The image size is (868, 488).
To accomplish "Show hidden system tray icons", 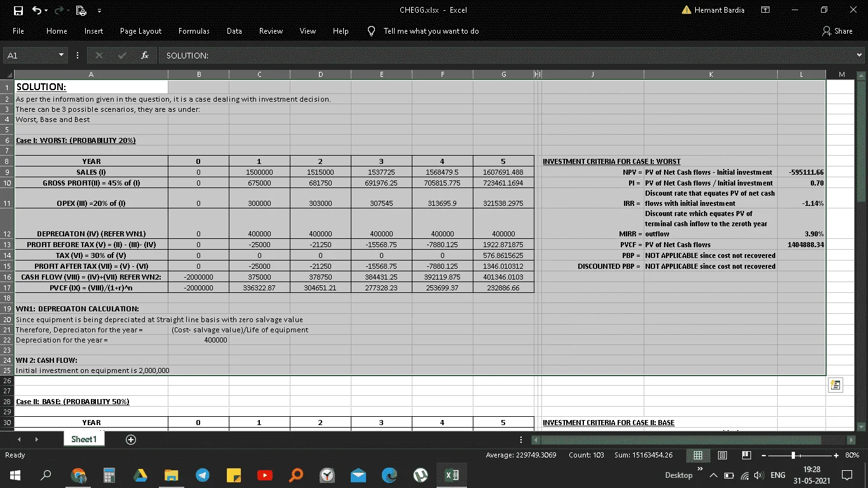I will [713, 475].
